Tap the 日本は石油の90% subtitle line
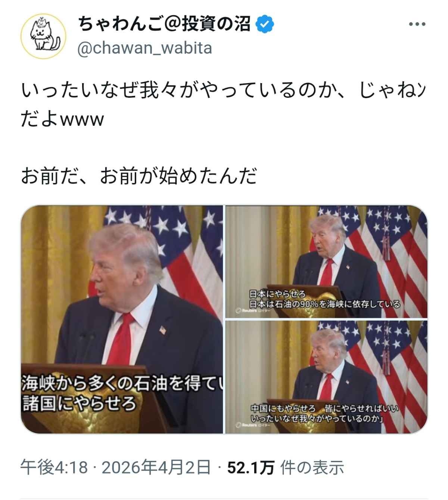This screenshot has width=448, height=500. tap(325, 304)
